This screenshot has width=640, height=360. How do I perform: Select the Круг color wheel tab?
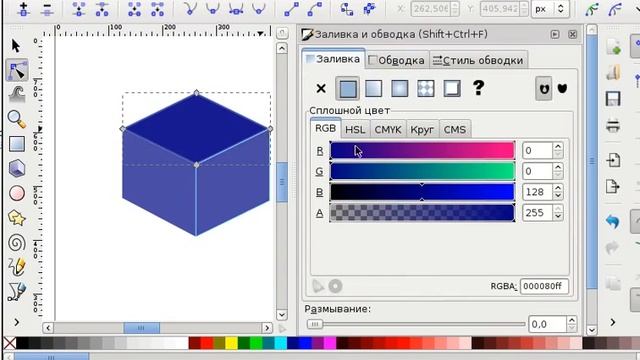pos(422,129)
